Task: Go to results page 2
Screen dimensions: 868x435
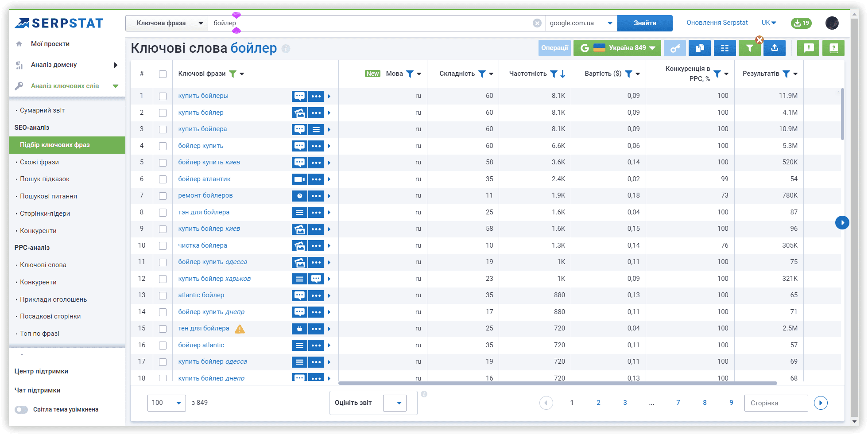Action: (x=598, y=403)
